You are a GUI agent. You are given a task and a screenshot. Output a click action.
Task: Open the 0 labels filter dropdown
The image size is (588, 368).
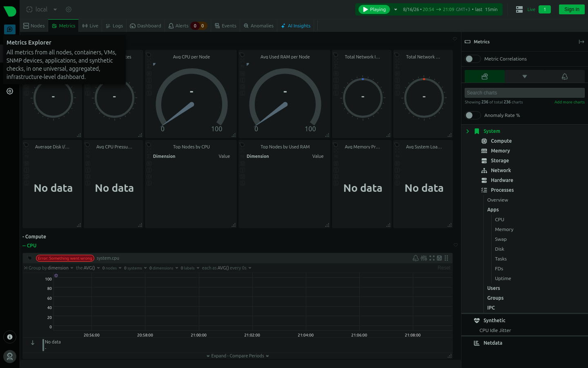(190, 268)
